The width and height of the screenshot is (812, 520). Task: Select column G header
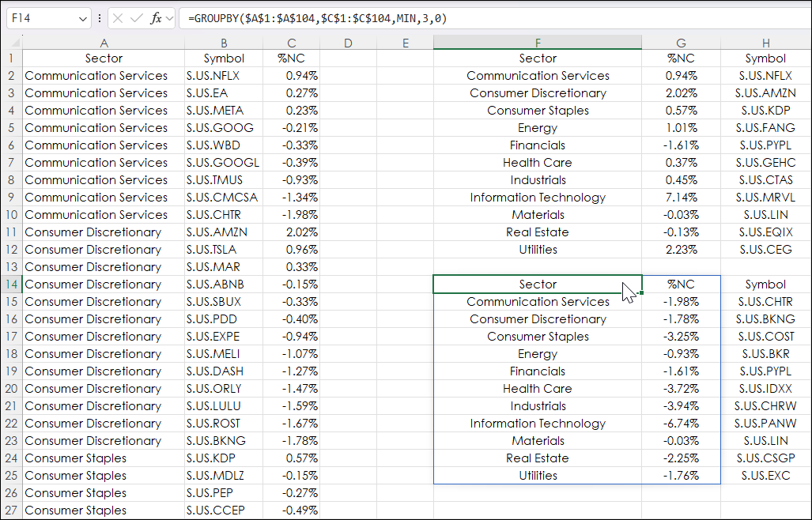click(681, 43)
